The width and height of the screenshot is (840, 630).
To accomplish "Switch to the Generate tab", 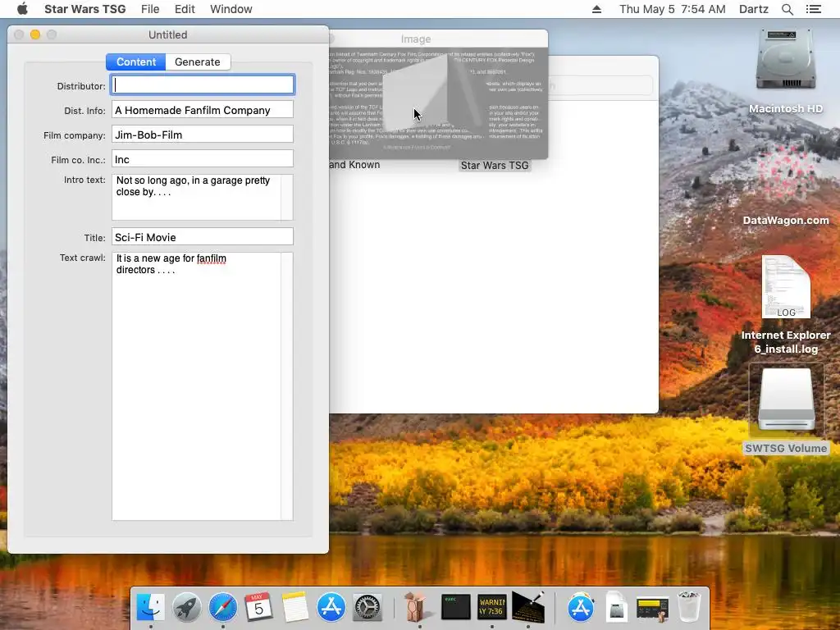I will tap(198, 62).
